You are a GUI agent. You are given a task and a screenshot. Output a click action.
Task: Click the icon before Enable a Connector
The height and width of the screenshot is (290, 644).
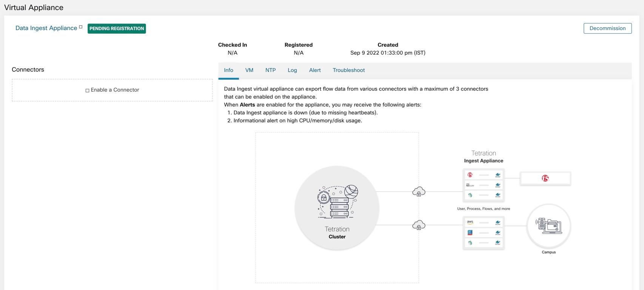coord(87,90)
